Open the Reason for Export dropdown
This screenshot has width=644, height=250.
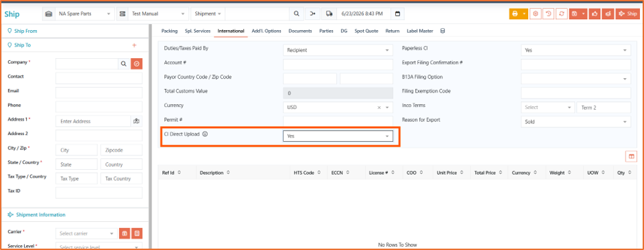click(575, 122)
